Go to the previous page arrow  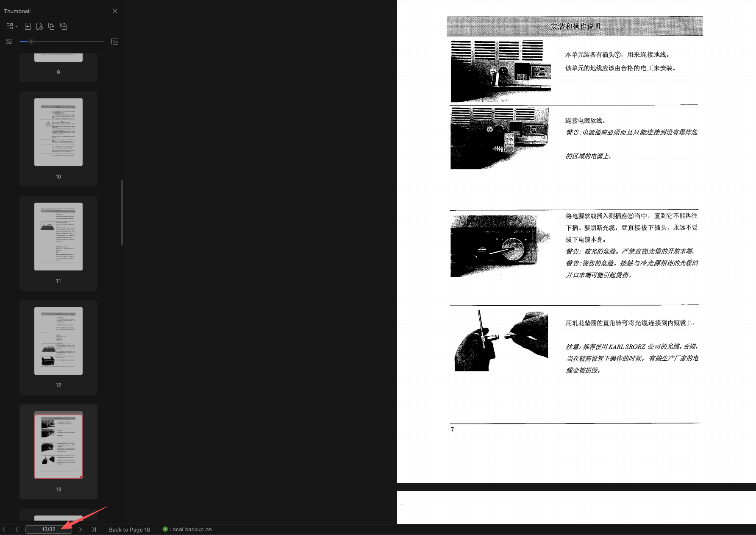pyautogui.click(x=17, y=529)
